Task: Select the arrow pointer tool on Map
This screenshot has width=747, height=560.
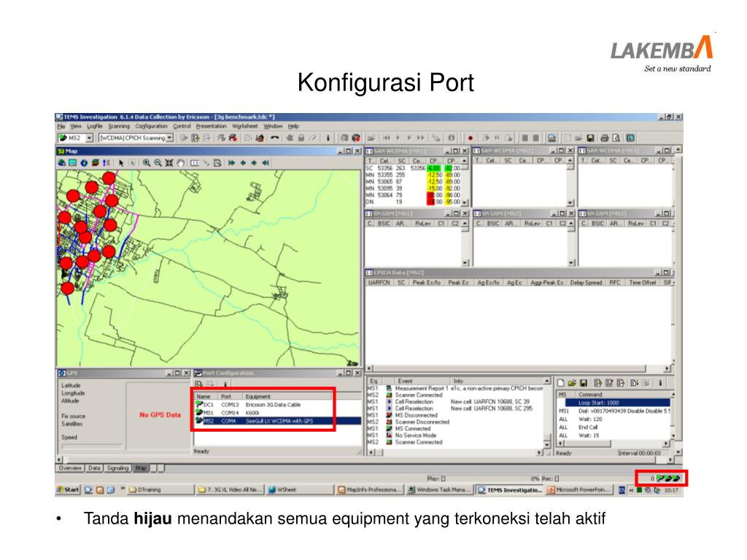Action: pos(121,163)
